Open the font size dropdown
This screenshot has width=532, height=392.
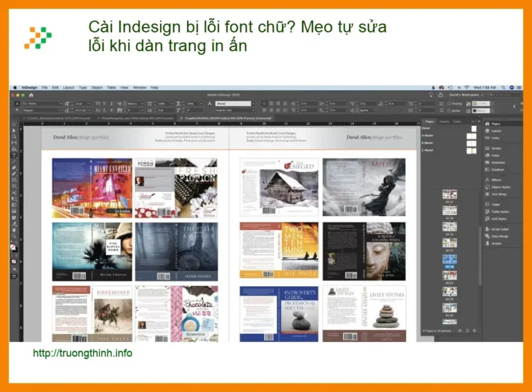[x=89, y=103]
